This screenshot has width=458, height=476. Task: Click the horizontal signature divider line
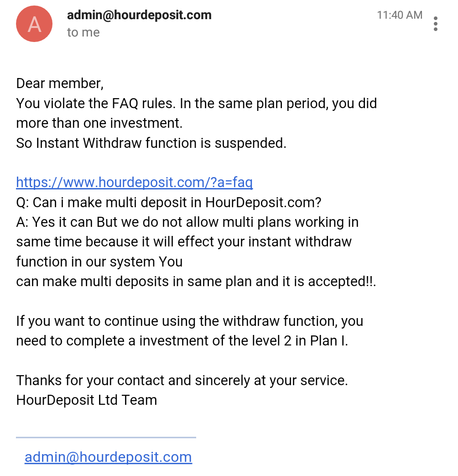coord(106,437)
